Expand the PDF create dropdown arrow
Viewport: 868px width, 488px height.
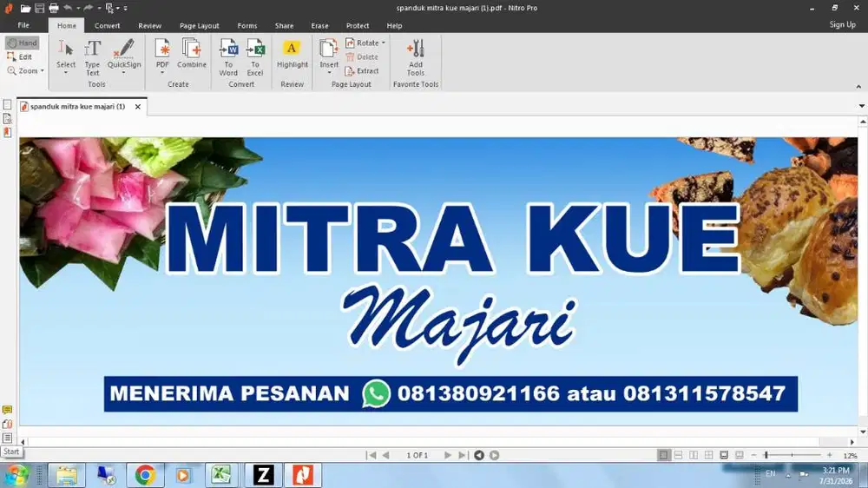coord(162,73)
